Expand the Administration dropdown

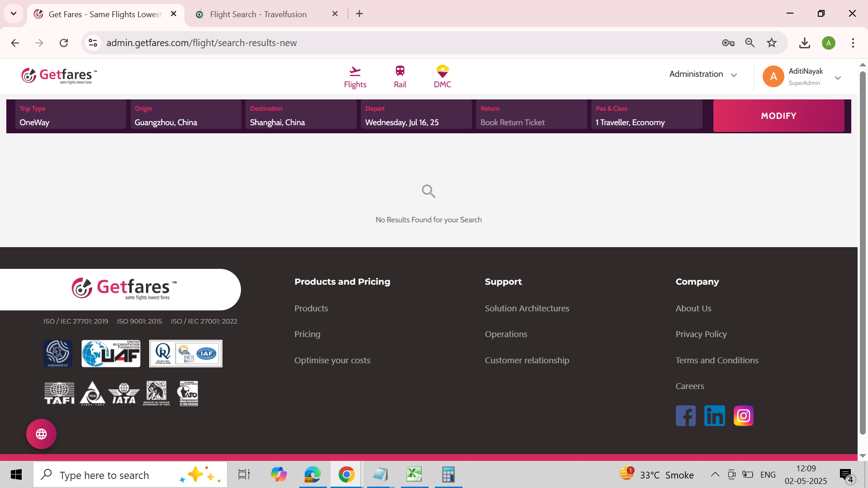pyautogui.click(x=703, y=75)
